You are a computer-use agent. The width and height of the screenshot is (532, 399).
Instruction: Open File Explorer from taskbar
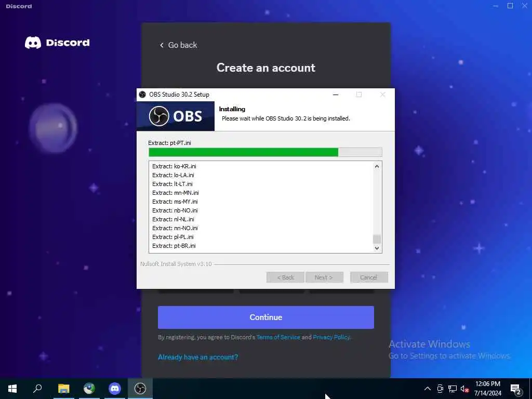tap(63, 388)
